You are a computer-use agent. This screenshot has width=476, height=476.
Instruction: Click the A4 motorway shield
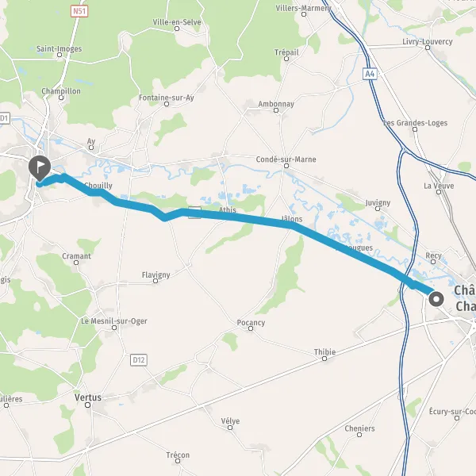(x=370, y=74)
